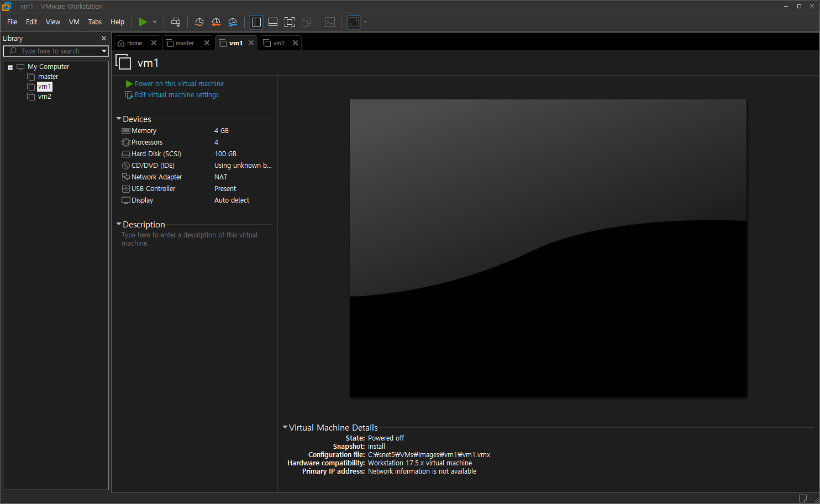Screen dimensions: 820x504
Task: Open the View menu
Action: click(53, 22)
